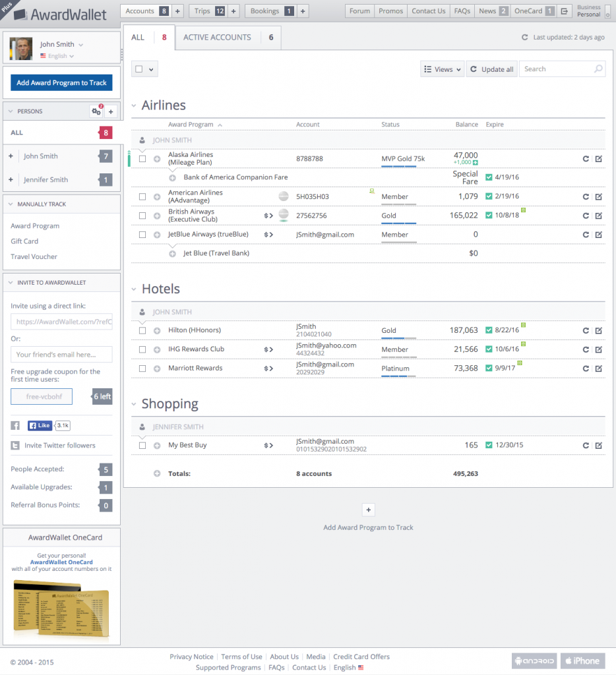The width and height of the screenshot is (616, 675).
Task: Click the Add Award Program to Track button
Action: (x=61, y=82)
